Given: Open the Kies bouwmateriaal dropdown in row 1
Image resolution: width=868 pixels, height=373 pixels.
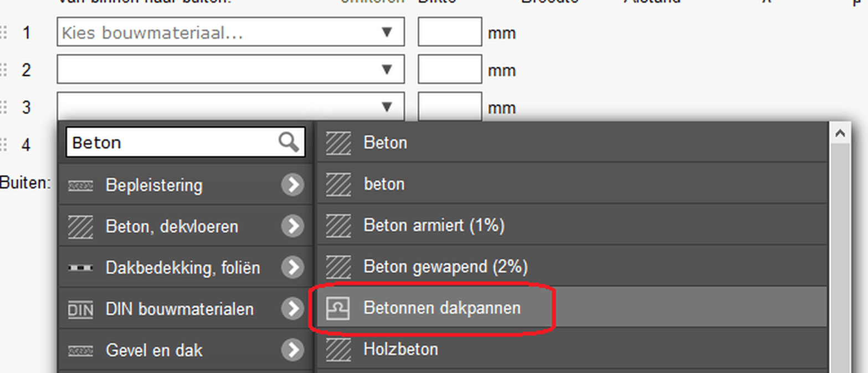Looking at the screenshot, I should click(x=230, y=32).
